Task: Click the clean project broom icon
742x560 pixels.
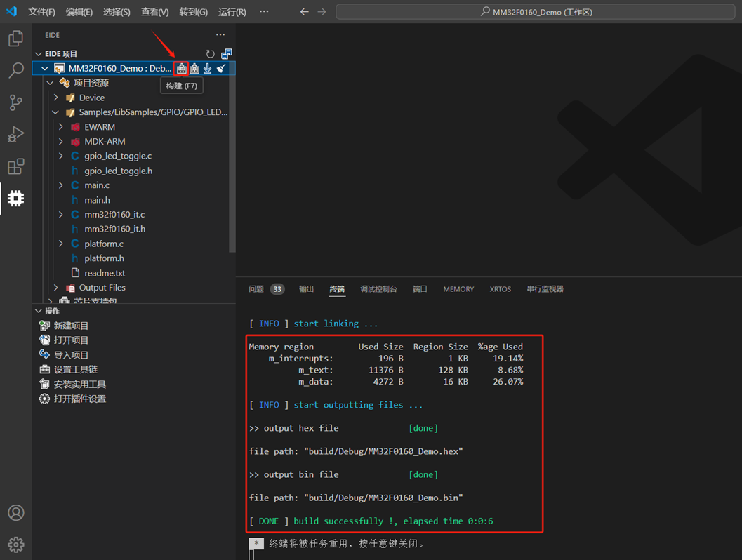Action: pos(221,68)
